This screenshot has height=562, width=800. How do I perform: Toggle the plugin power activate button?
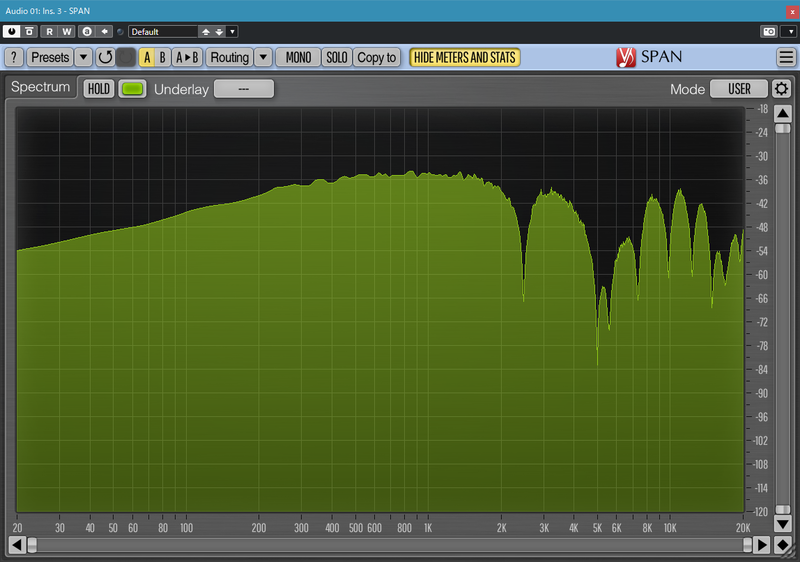tap(11, 32)
